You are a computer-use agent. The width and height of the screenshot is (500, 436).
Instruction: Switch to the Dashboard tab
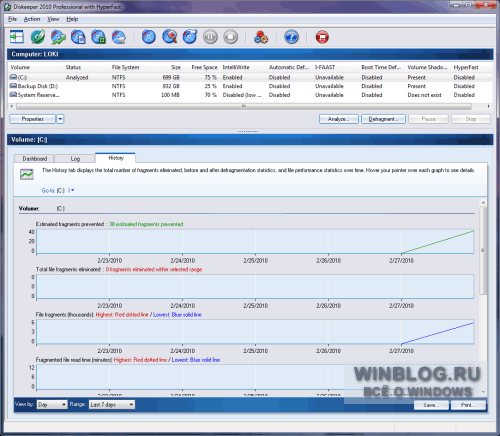point(34,159)
